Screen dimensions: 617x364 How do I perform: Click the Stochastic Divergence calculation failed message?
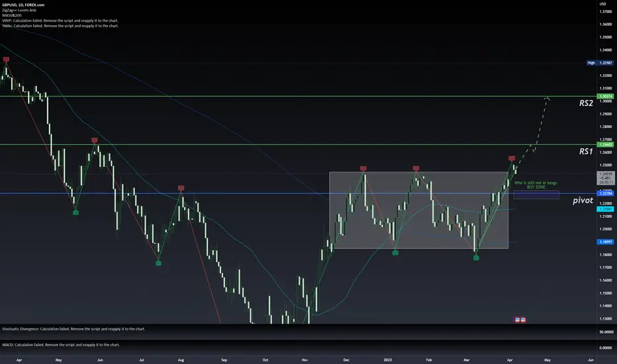click(73, 328)
